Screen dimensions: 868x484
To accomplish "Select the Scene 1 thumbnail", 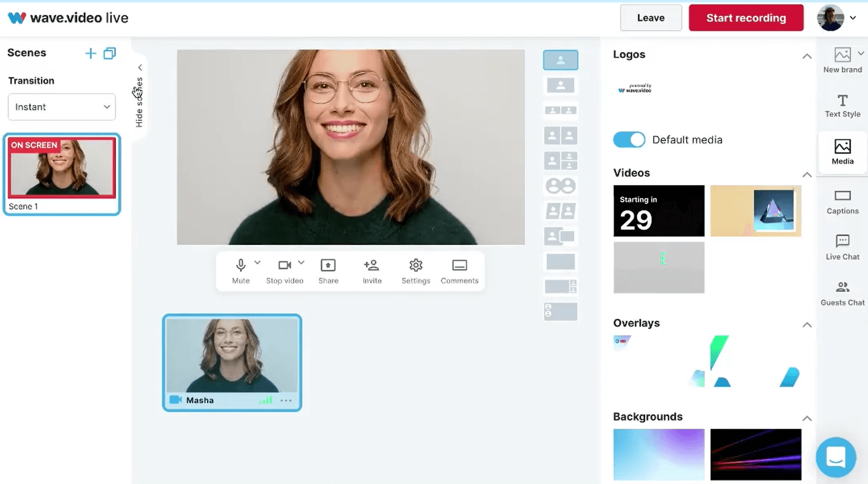I will (x=62, y=174).
